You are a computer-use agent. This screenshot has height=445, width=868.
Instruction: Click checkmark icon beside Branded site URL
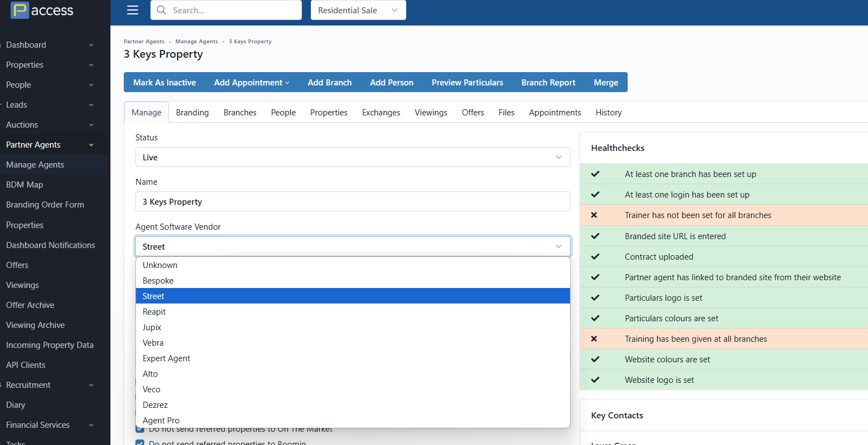tap(595, 236)
